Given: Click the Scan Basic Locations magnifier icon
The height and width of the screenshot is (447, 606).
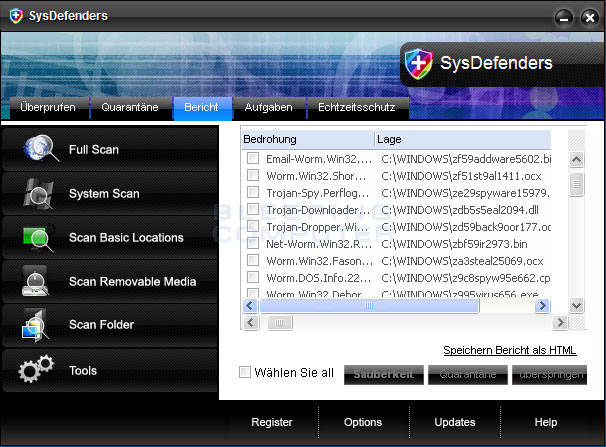Looking at the screenshot, I should tap(38, 237).
